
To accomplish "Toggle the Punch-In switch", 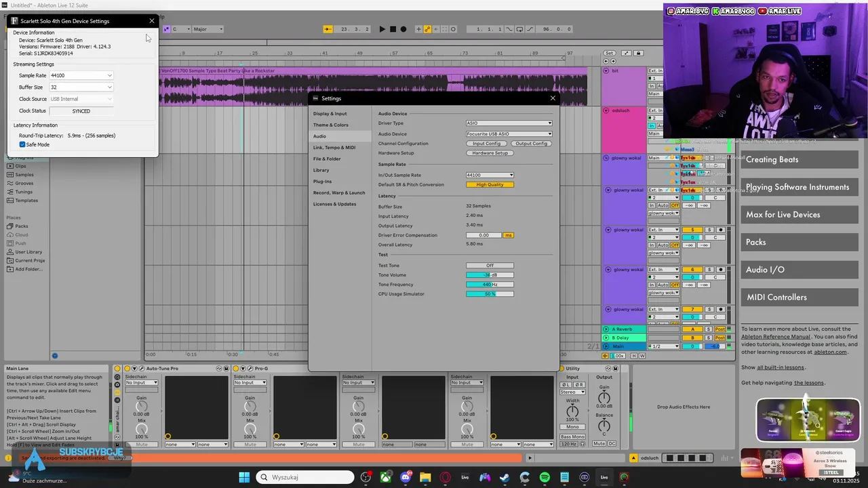I will (x=509, y=29).
